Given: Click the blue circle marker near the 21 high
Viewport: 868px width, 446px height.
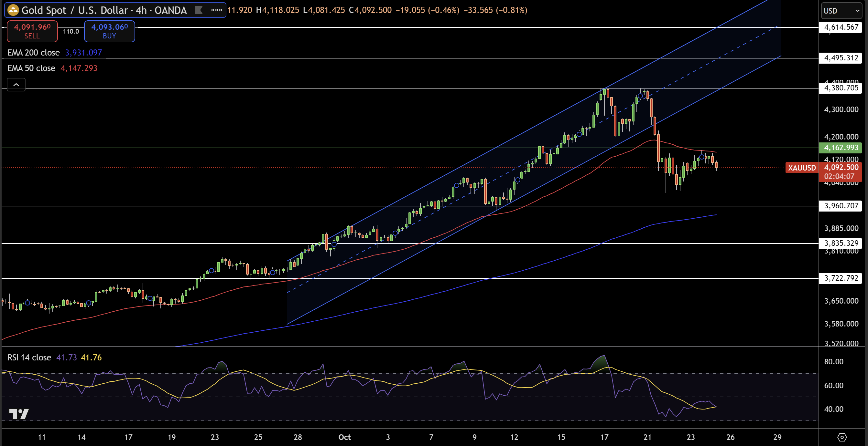Looking at the screenshot, I should (x=640, y=96).
